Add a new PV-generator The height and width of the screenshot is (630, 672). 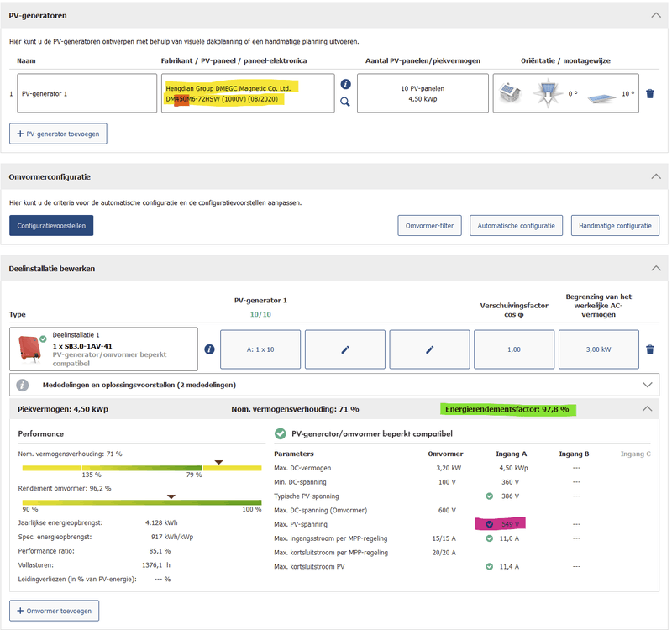[58, 133]
